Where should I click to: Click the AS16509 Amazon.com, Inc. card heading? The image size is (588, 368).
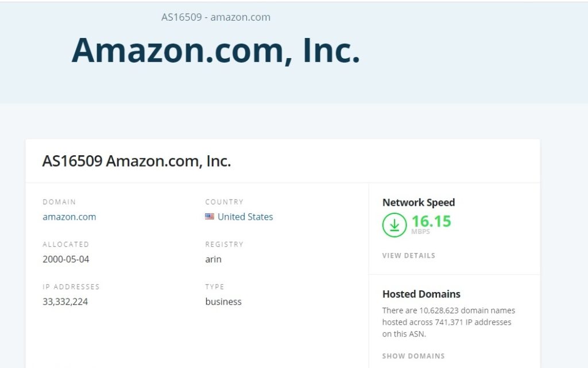136,161
